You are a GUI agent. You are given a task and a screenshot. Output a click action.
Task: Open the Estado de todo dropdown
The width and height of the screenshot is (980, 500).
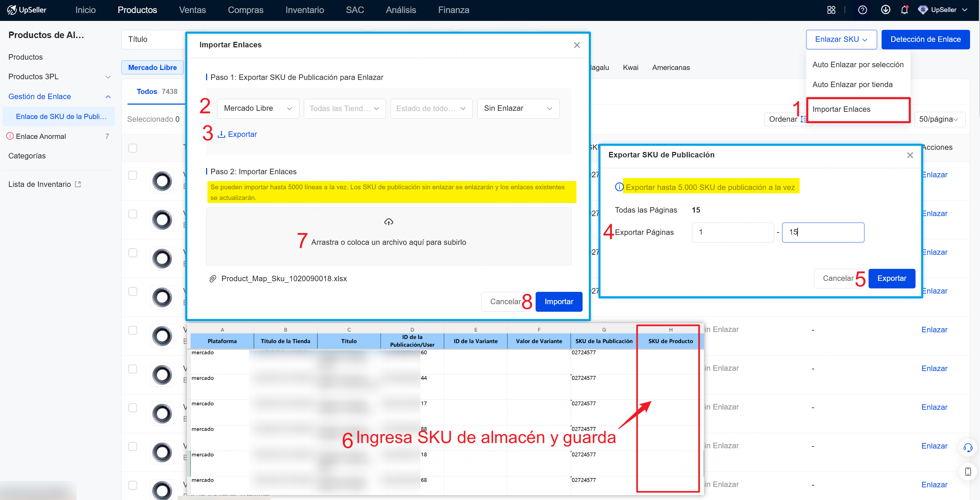click(431, 108)
